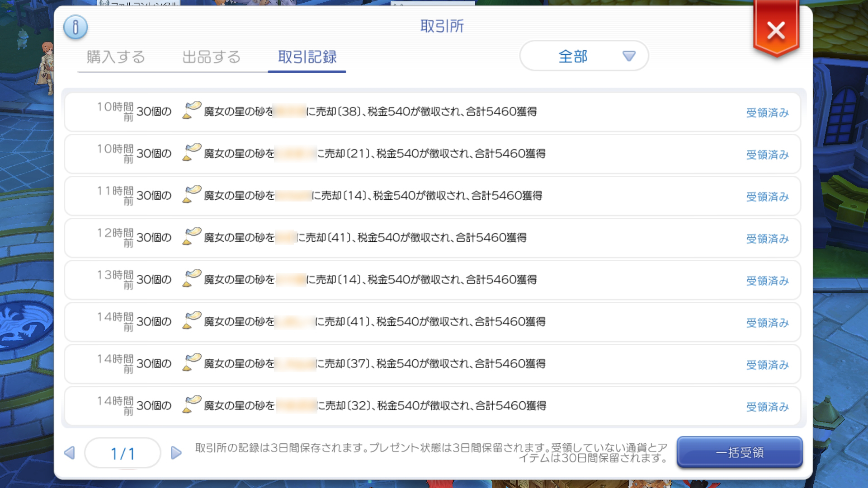The image size is (868, 488).
Task: Click the star sand icon in the 売却(38) row
Action: pos(192,111)
